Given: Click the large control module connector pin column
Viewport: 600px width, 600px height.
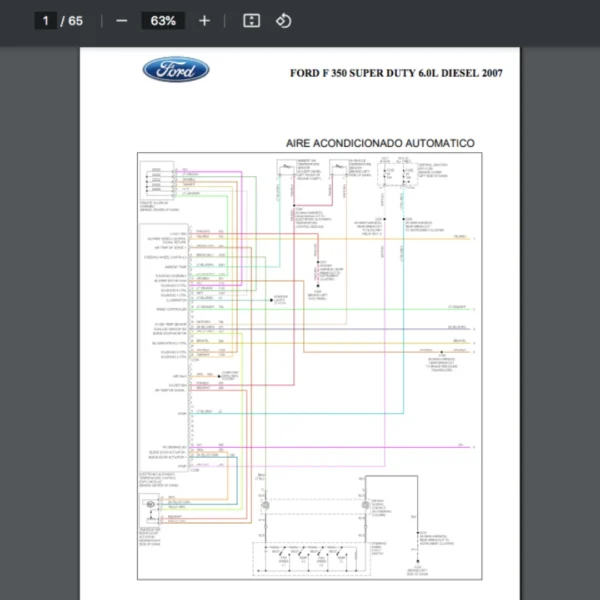Looking at the screenshot, I should coord(190,350).
